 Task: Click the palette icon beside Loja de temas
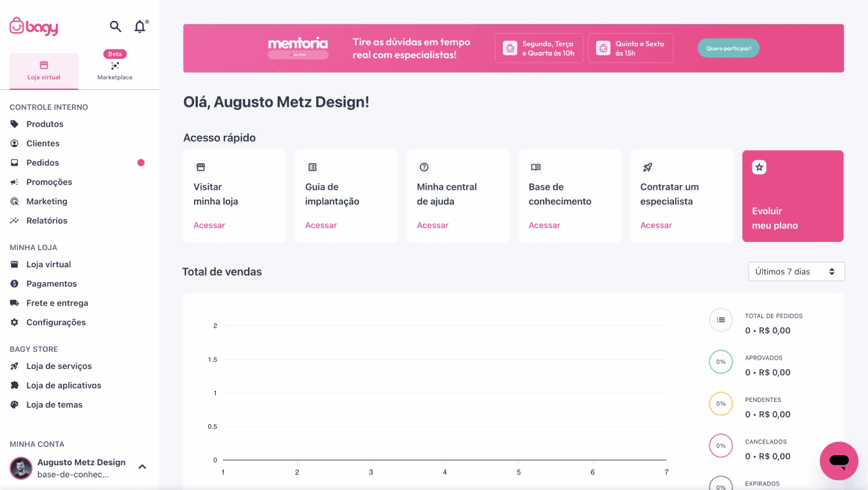[x=14, y=404]
